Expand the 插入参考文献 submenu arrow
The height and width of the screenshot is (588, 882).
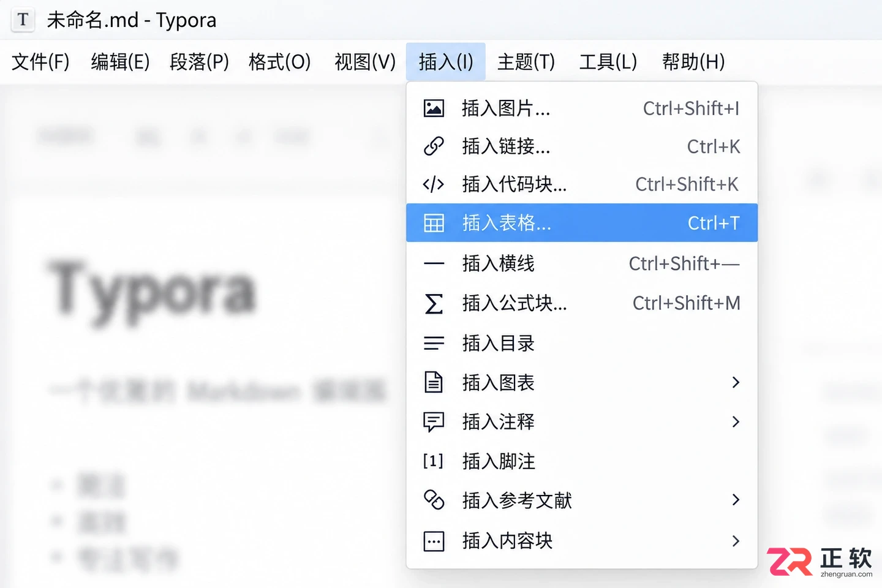tap(736, 500)
